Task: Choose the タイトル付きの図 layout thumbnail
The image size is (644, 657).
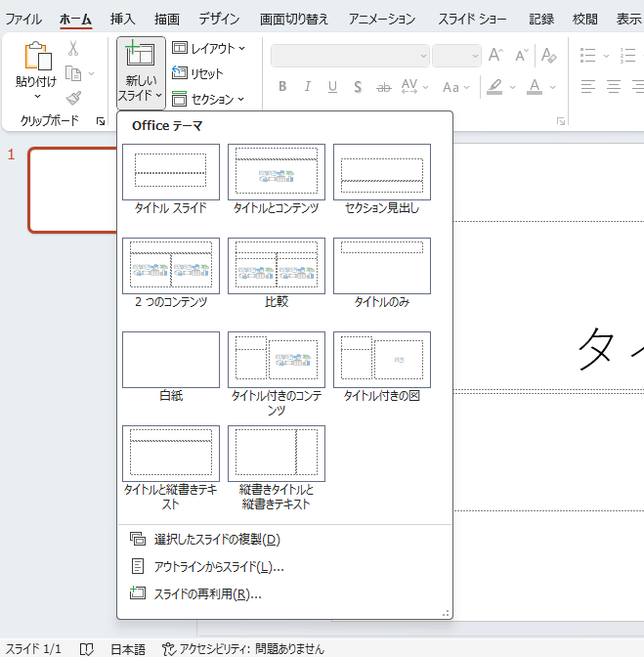Action: [382, 360]
